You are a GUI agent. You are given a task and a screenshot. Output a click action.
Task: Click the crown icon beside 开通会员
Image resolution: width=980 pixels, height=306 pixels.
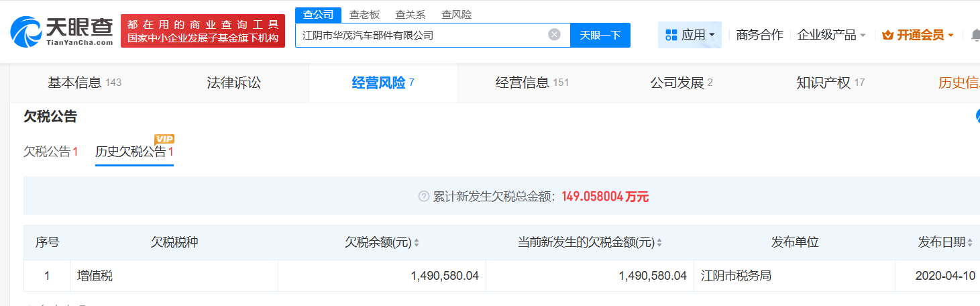tap(888, 35)
